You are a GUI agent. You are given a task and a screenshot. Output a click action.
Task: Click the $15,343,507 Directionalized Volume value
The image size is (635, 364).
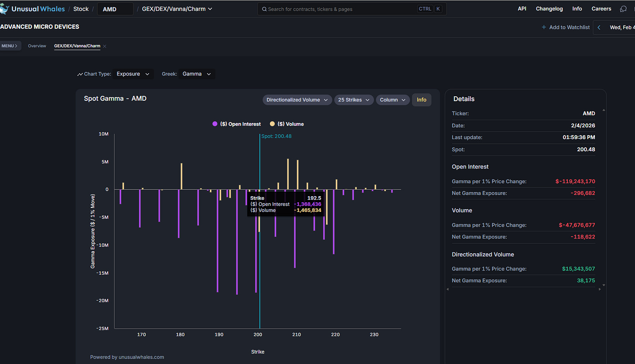579,269
